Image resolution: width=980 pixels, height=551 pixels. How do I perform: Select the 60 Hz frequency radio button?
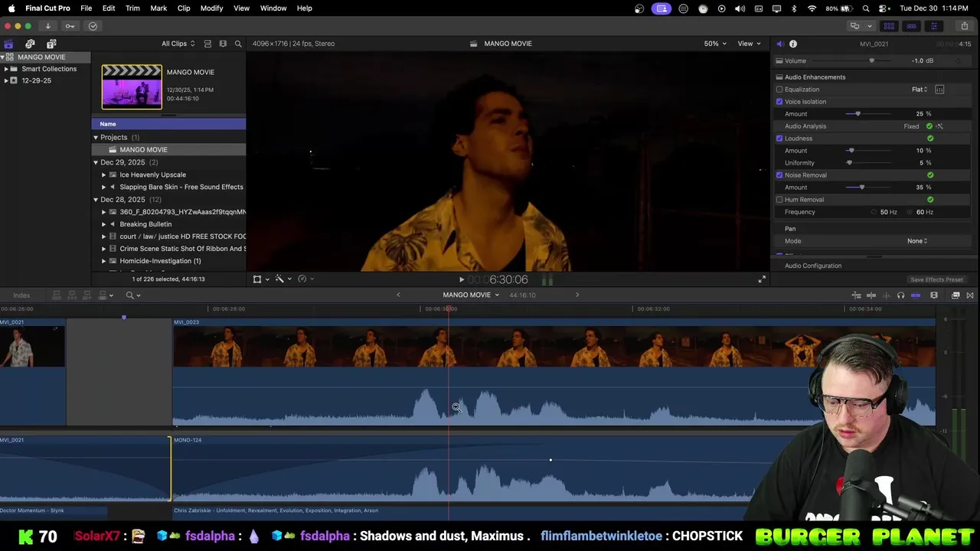[910, 212]
